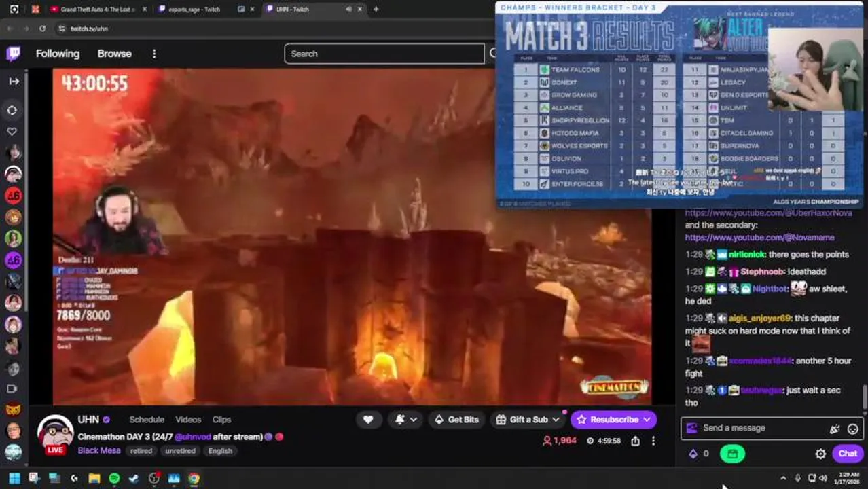Open the channel Clips tab
Screen dimensions: 868x489
[x=221, y=420]
